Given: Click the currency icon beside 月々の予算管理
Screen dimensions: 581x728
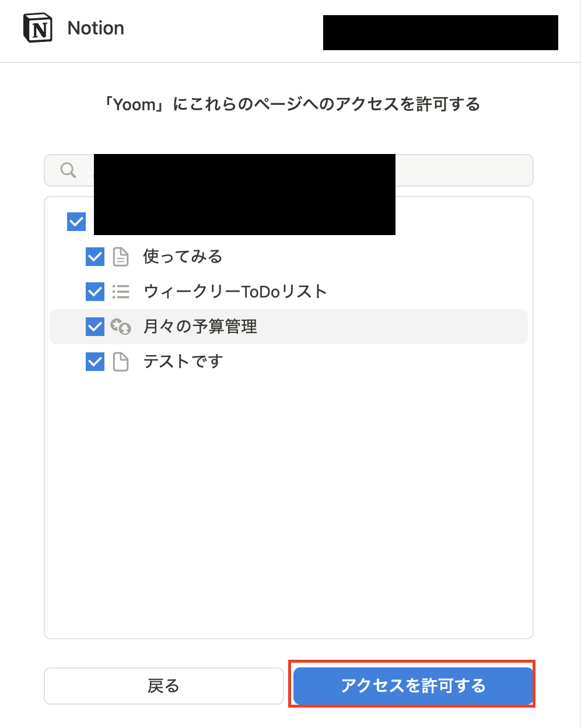Looking at the screenshot, I should click(121, 326).
